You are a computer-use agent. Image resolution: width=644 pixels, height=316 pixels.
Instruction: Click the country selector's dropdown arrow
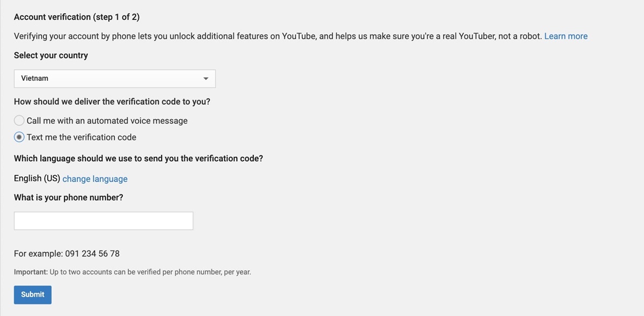click(206, 78)
